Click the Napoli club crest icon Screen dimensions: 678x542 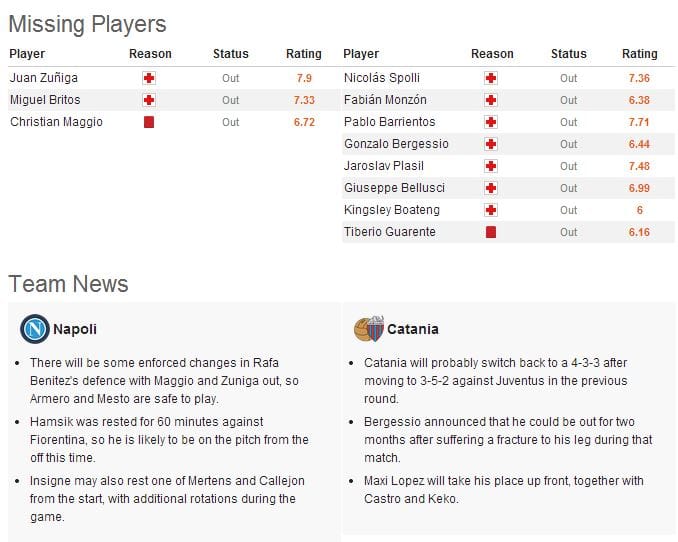tap(35, 328)
